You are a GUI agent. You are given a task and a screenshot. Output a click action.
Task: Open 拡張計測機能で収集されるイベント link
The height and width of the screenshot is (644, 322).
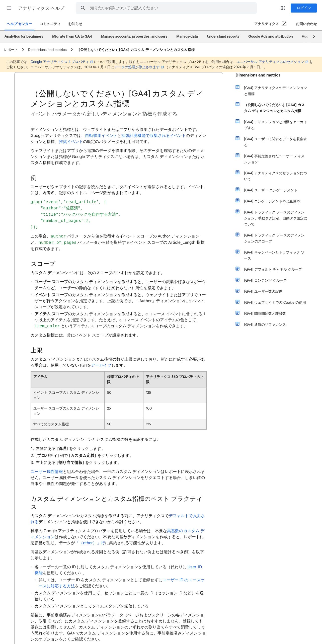point(153,136)
